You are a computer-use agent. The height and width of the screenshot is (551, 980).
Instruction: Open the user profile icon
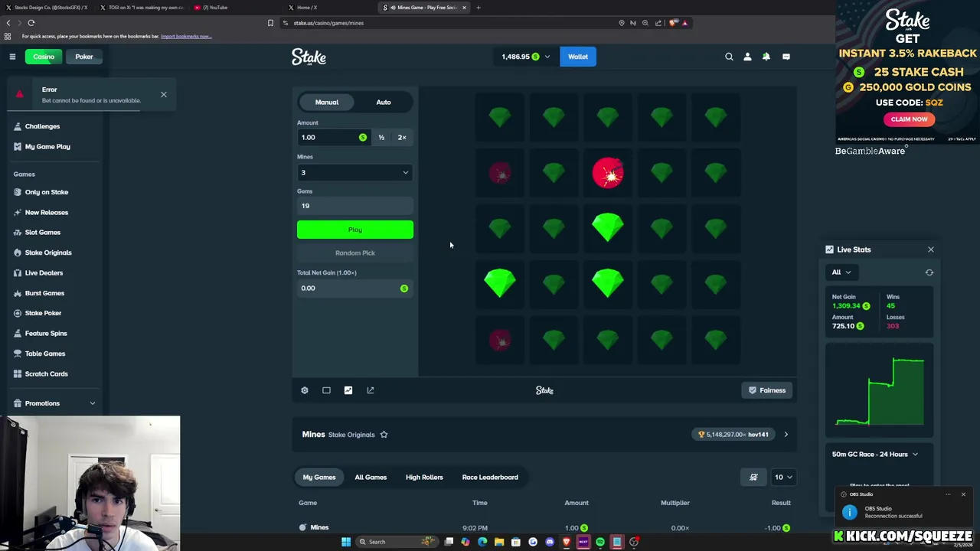tap(747, 57)
